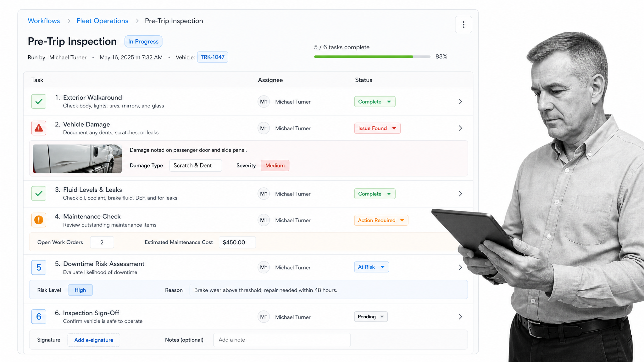Click MT avatar in Exterior Walkaround row
The height and width of the screenshot is (362, 644).
pyautogui.click(x=264, y=102)
